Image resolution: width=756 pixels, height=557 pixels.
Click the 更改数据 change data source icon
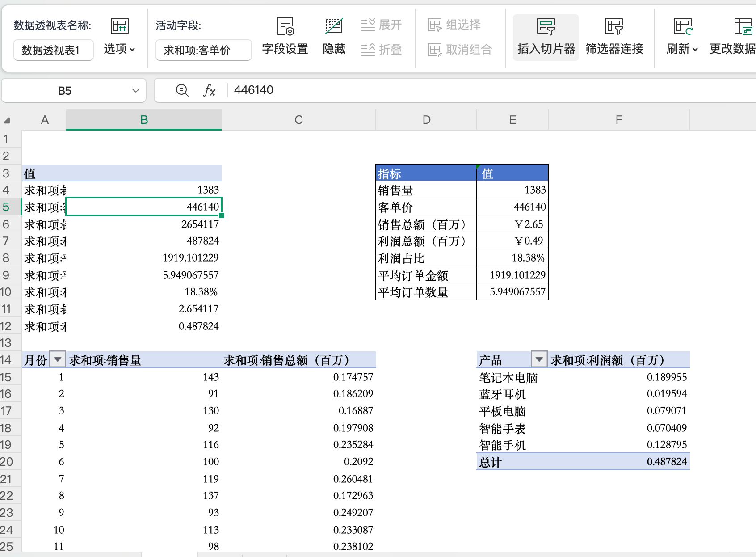(743, 26)
